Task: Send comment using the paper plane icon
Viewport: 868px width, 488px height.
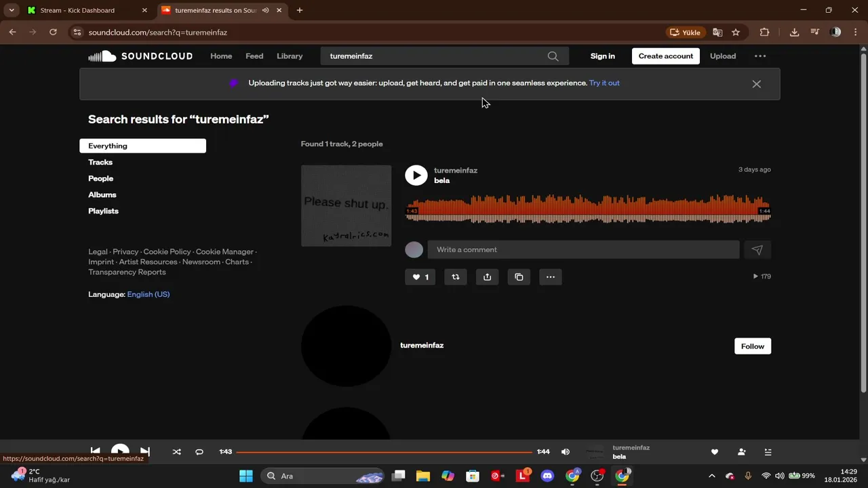Action: coord(757,249)
